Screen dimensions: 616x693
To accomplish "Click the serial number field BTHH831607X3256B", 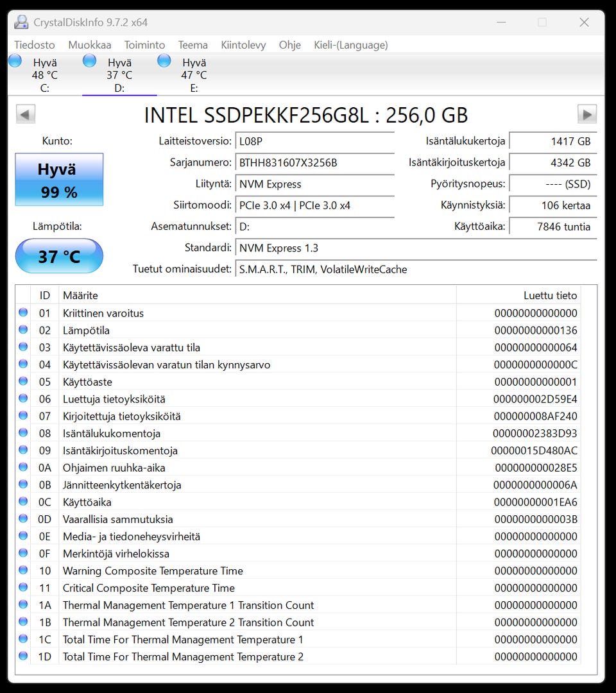I will pyautogui.click(x=314, y=162).
